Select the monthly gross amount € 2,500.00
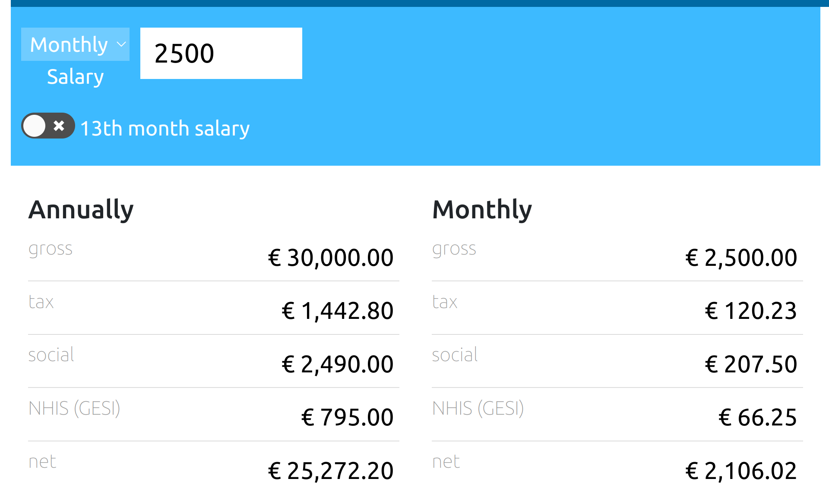This screenshot has width=829, height=504. pyautogui.click(x=741, y=258)
